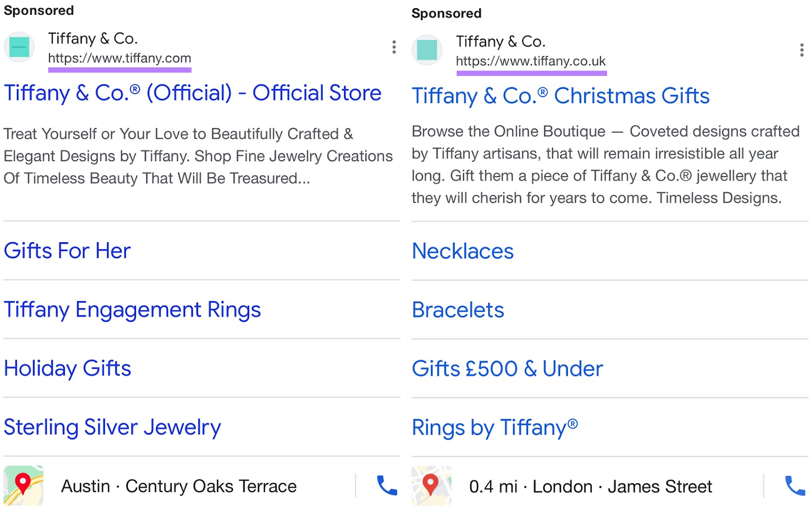Open the Tiffany & Co. Christmas Gifts headline
812x524 pixels.
561,95
